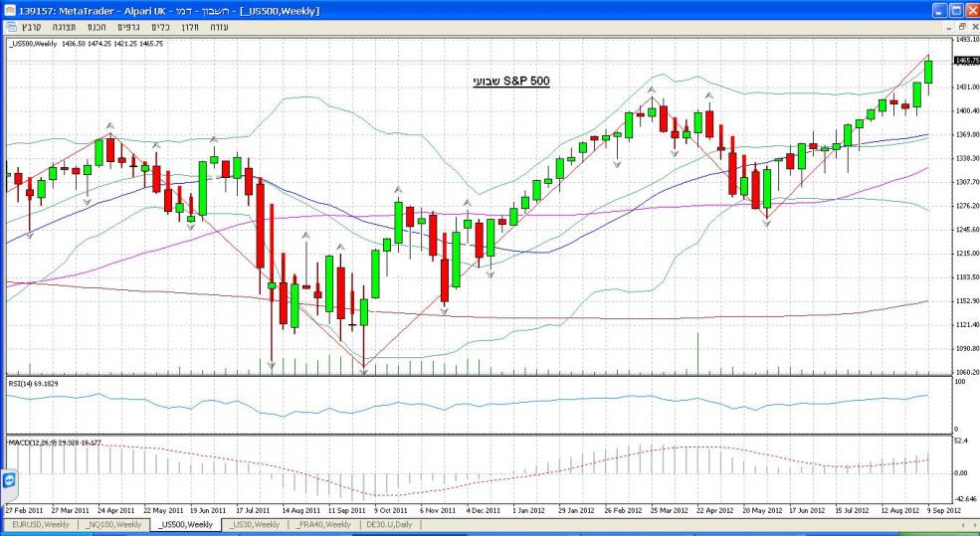Screen dimensions: 980x536
Task: Open the _FRA40,Weekly chart tab
Action: tap(324, 524)
